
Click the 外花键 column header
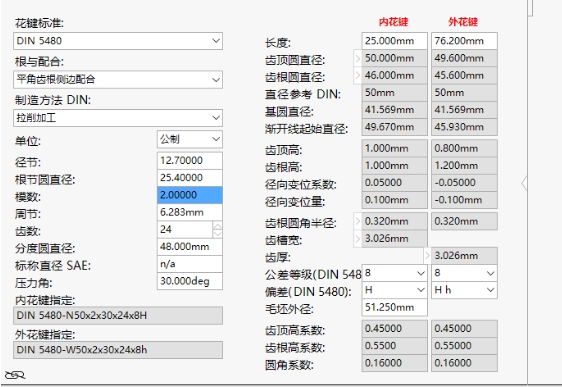(463, 22)
